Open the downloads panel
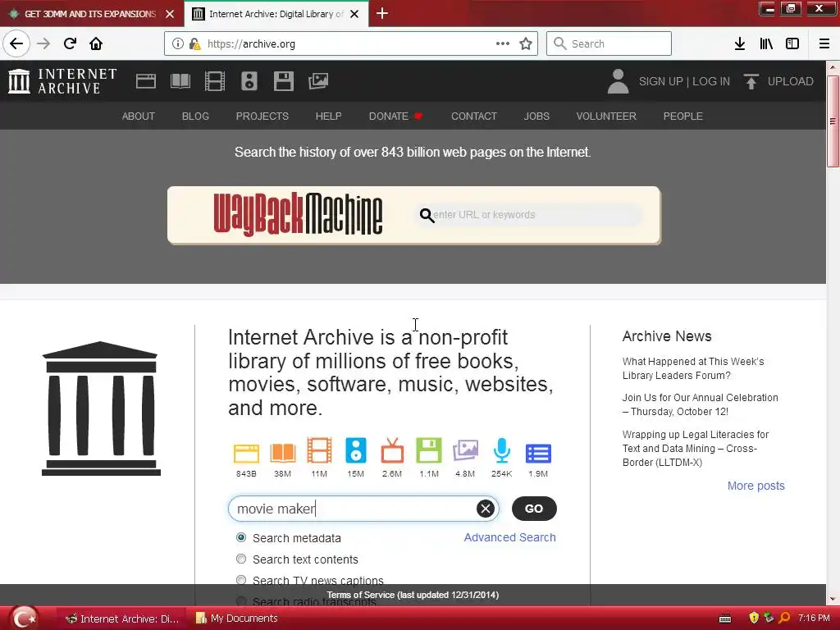 (x=740, y=43)
